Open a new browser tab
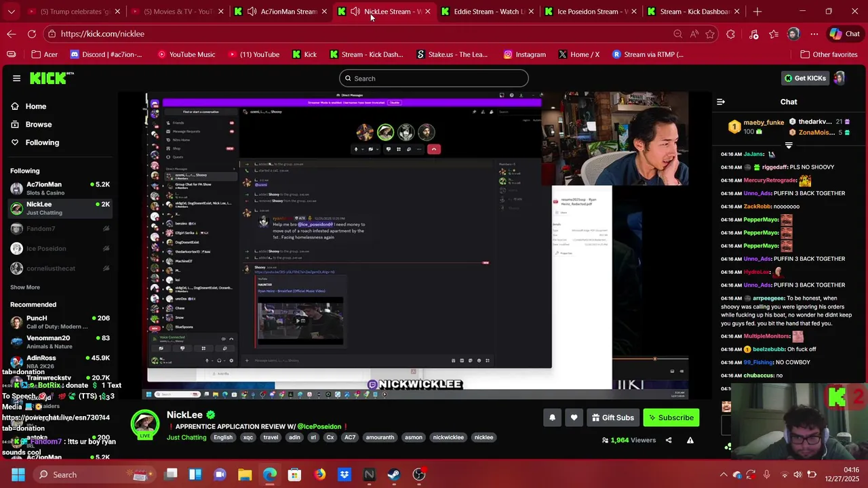Screen dimensions: 868x488 click(x=757, y=12)
